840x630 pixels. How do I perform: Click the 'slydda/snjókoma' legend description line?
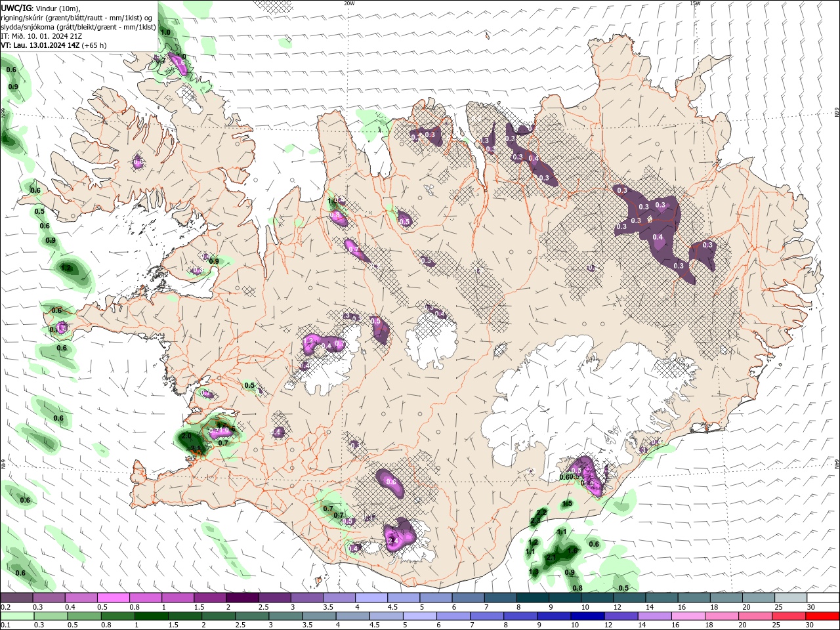pos(78,27)
